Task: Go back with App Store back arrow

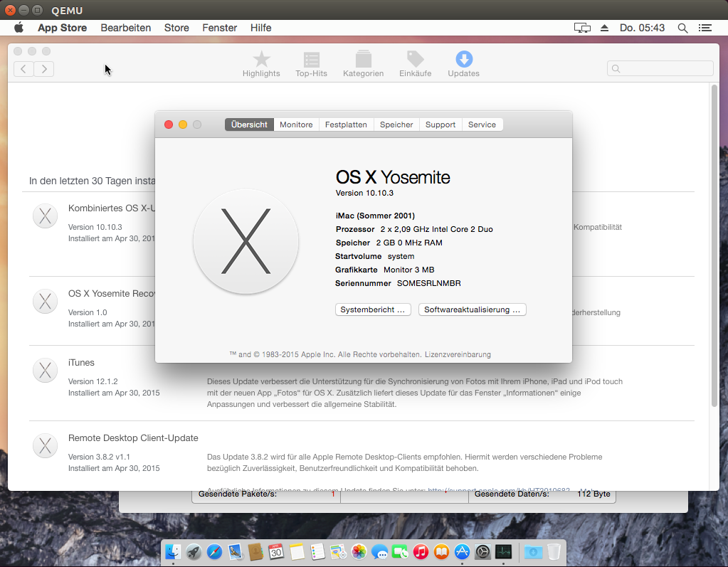Action: (x=23, y=69)
